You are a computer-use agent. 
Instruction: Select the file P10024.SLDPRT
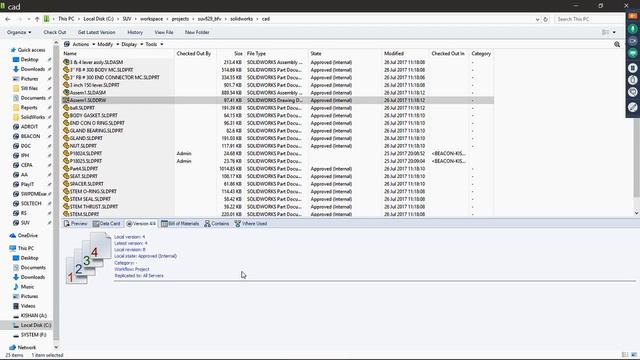pos(86,153)
